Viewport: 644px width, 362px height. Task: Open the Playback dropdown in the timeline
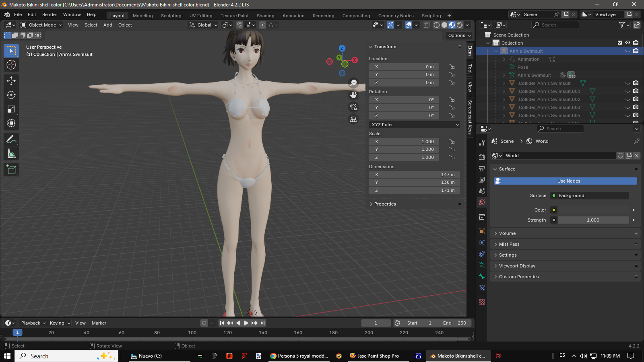pyautogui.click(x=33, y=323)
